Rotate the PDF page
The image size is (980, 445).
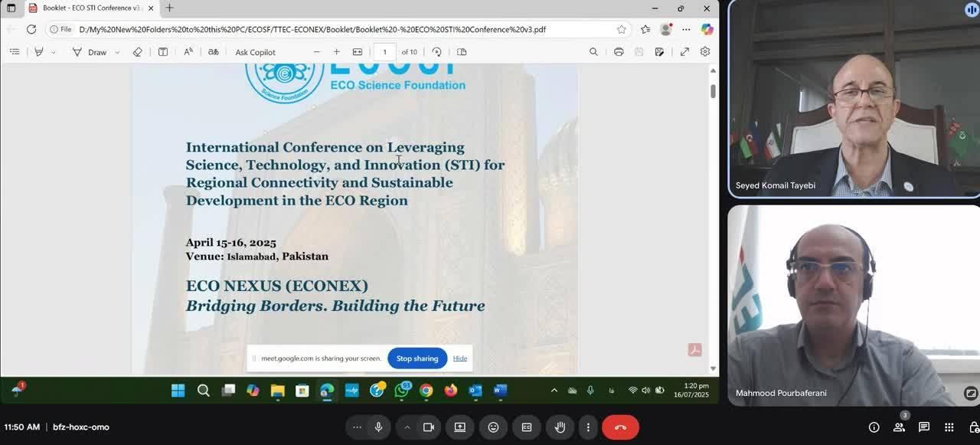coord(436,52)
